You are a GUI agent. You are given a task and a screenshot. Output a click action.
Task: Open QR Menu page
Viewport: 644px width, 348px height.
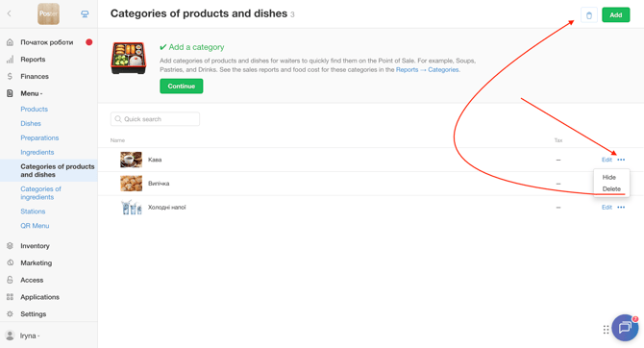[35, 226]
